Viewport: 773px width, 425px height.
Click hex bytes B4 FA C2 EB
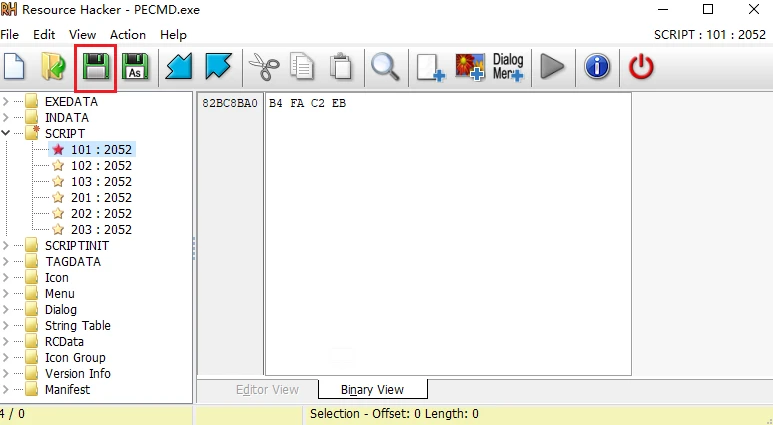pos(308,104)
